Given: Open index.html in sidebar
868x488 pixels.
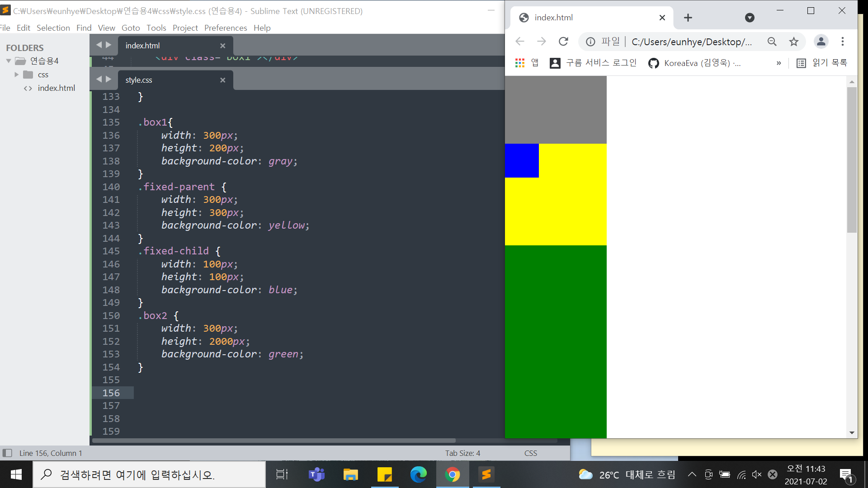Looking at the screenshot, I should coord(56,88).
